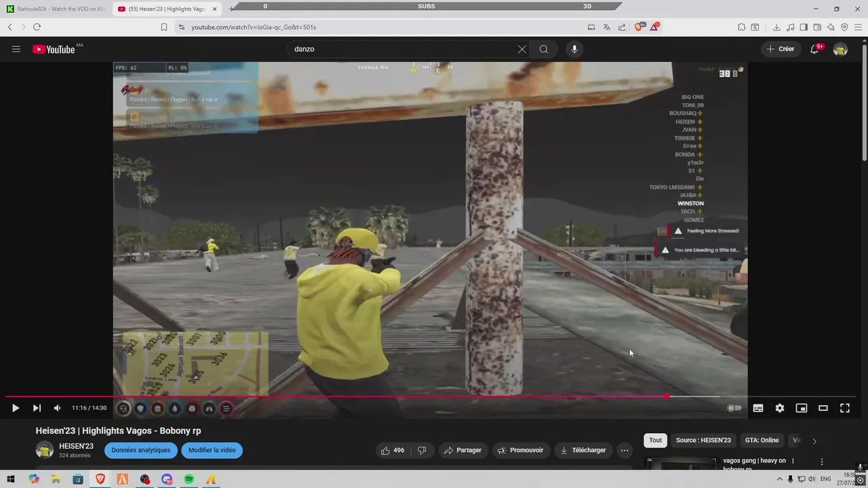
Task: Skip to the next video
Action: pos(37,408)
